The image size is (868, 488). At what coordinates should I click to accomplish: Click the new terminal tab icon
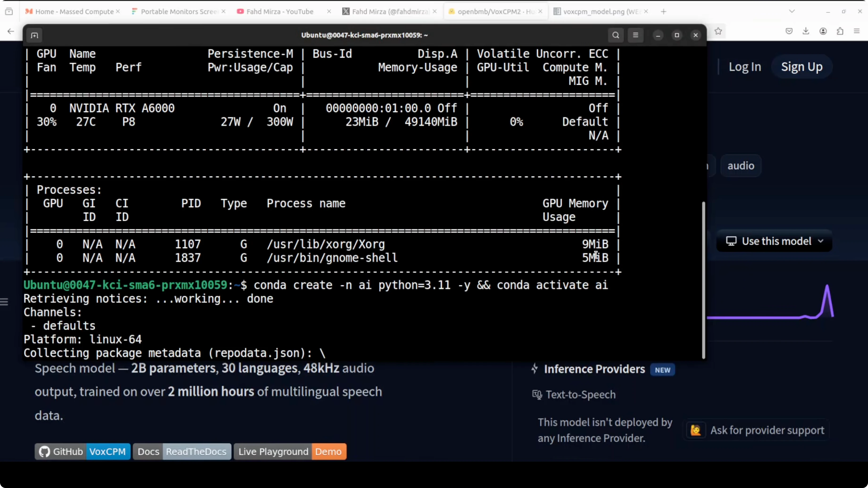click(x=34, y=35)
